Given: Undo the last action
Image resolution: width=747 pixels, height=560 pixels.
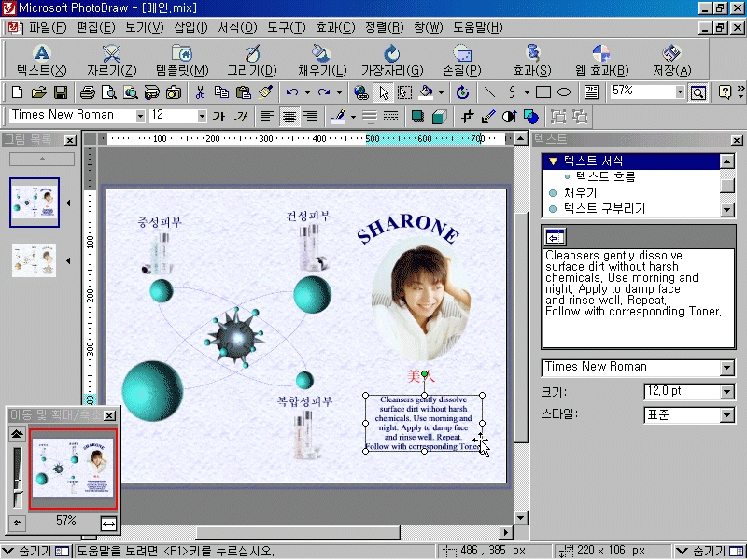Looking at the screenshot, I should pyautogui.click(x=292, y=91).
